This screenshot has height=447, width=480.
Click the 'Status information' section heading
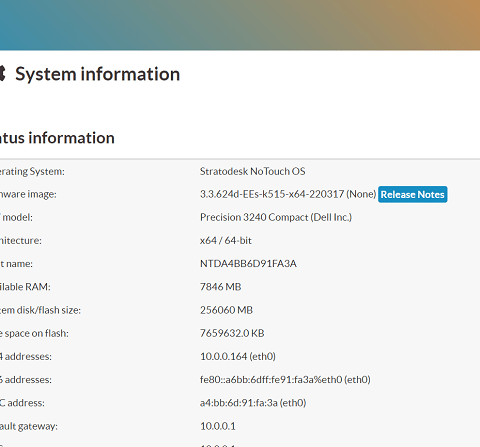point(57,138)
